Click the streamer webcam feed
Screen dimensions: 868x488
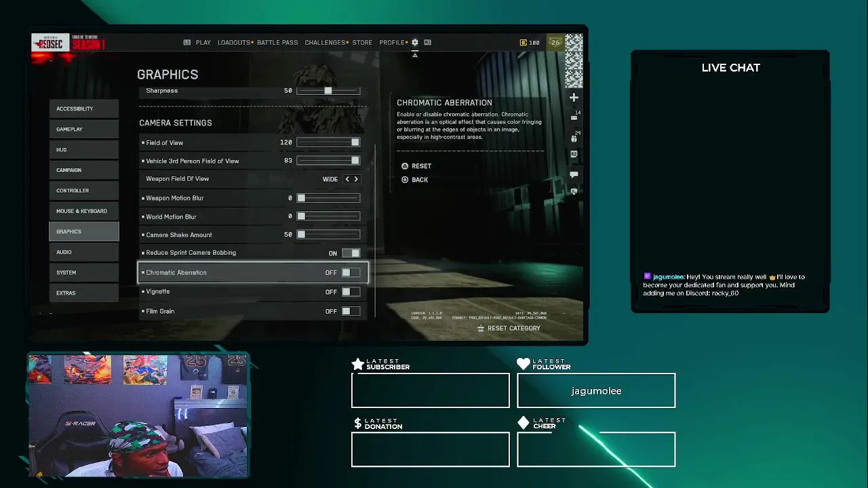point(138,416)
